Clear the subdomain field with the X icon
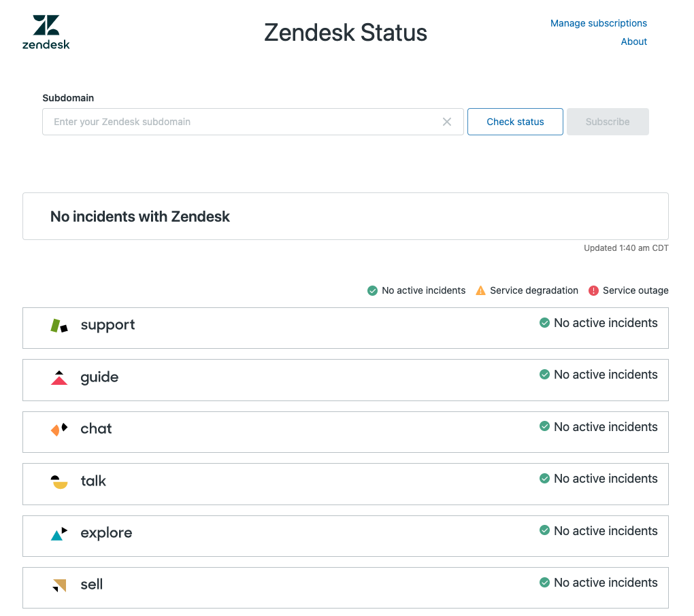Viewport: 694px width, 616px height. point(447,122)
